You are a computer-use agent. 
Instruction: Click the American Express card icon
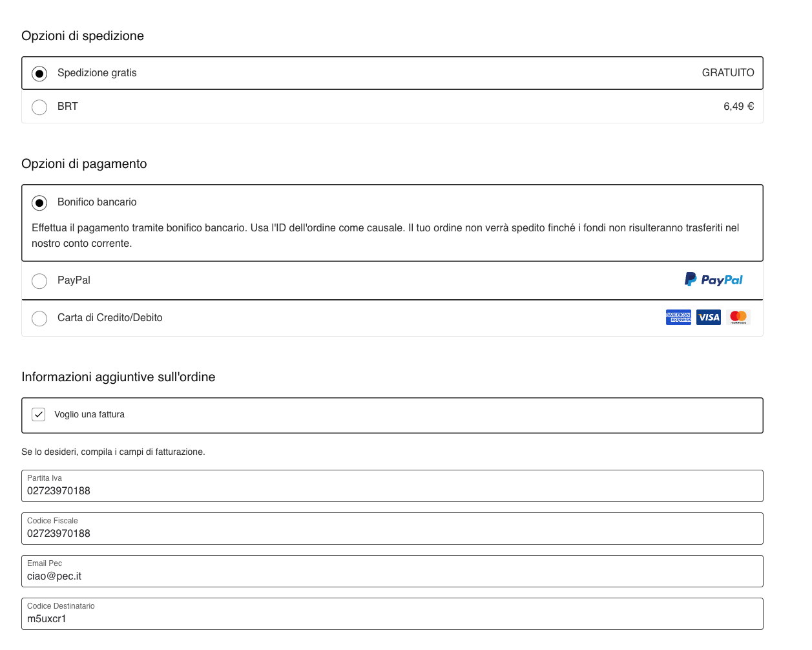click(x=678, y=317)
